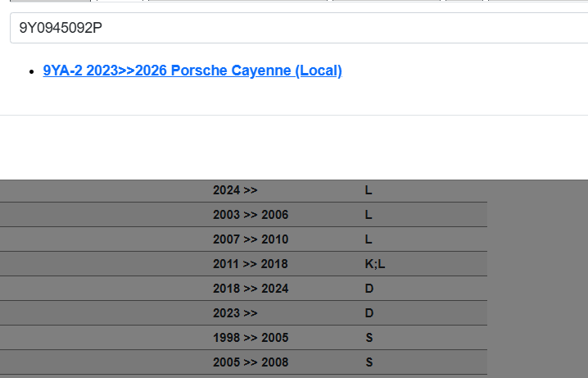Select the 2007 >> 2010 row
The image size is (588, 378).
250,239
